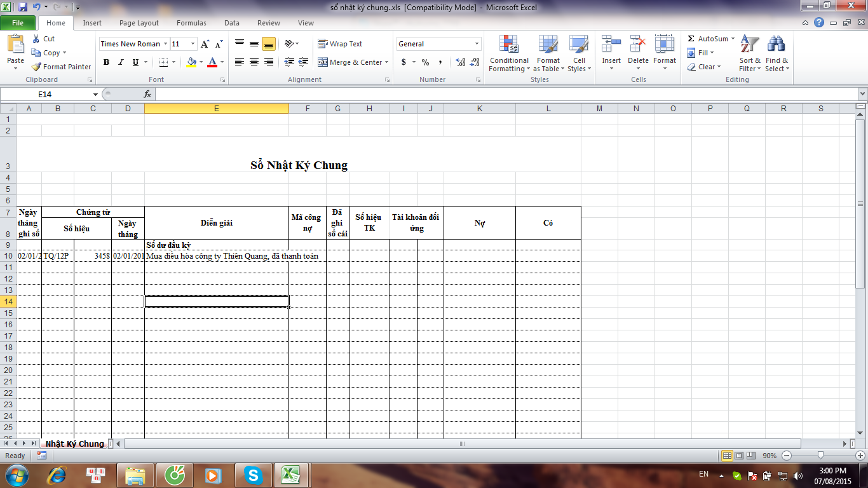Viewport: 868px width, 488px height.
Task: Open Conditional Formatting menu
Action: 509,54
